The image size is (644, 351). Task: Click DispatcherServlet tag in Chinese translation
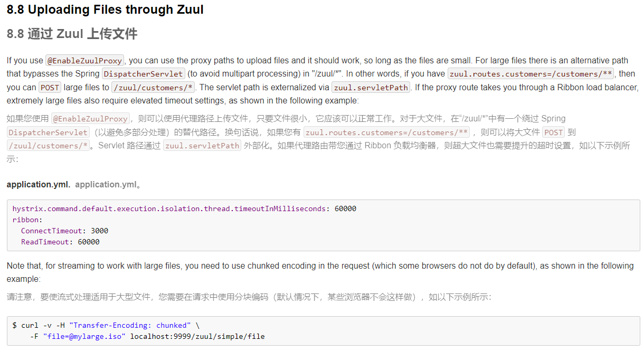(x=49, y=132)
